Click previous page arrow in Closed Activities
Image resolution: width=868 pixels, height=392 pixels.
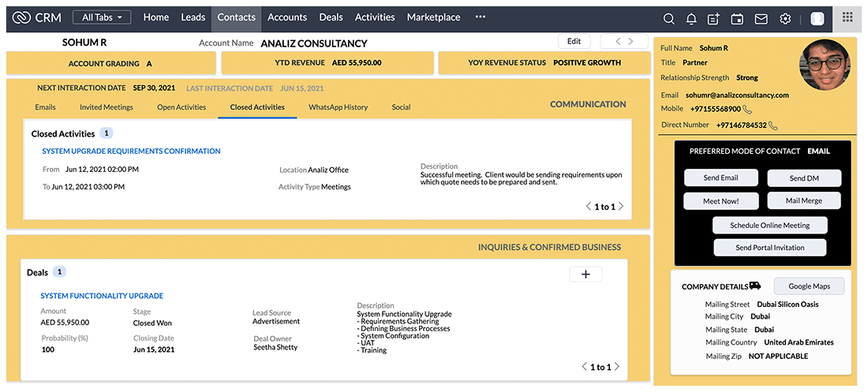point(588,207)
